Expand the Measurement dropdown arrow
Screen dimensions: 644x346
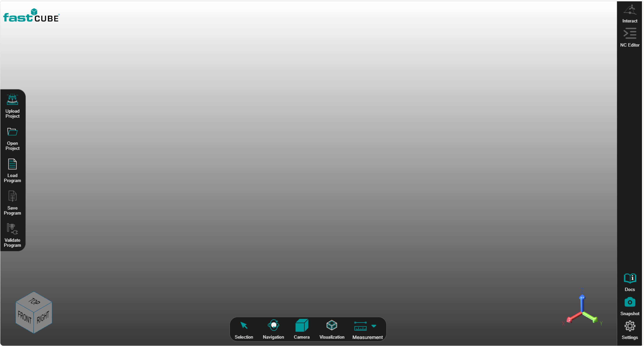(x=374, y=326)
